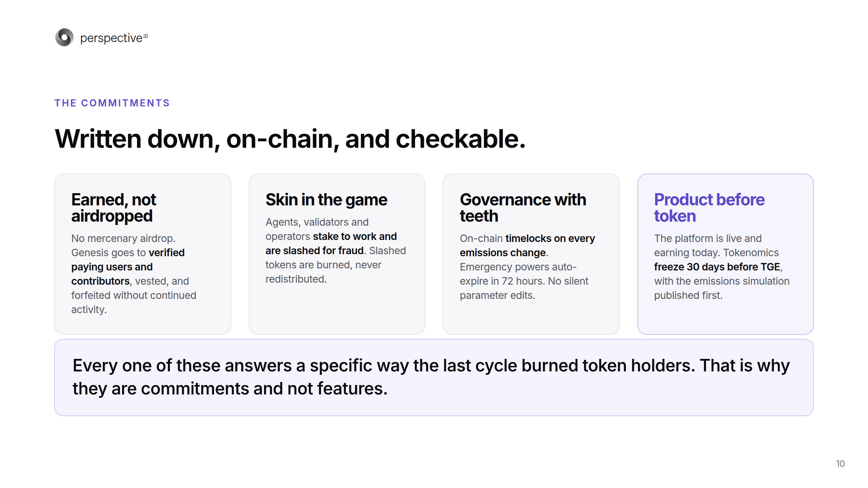Click commitments and not features closing line

coord(230,388)
